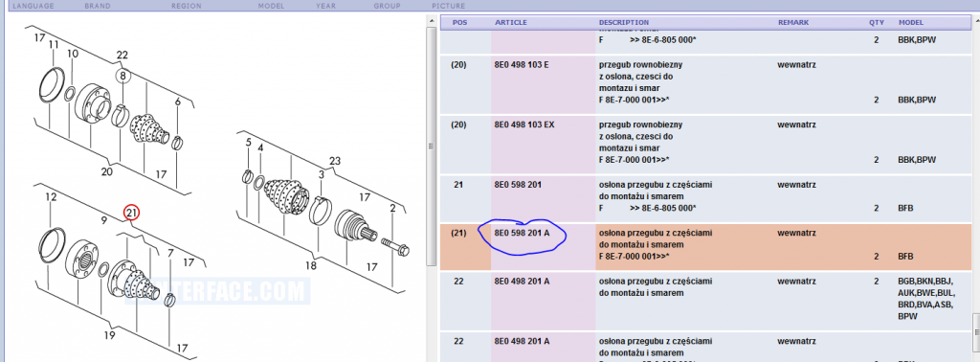Sort by the ARTICLE column header

tap(511, 23)
